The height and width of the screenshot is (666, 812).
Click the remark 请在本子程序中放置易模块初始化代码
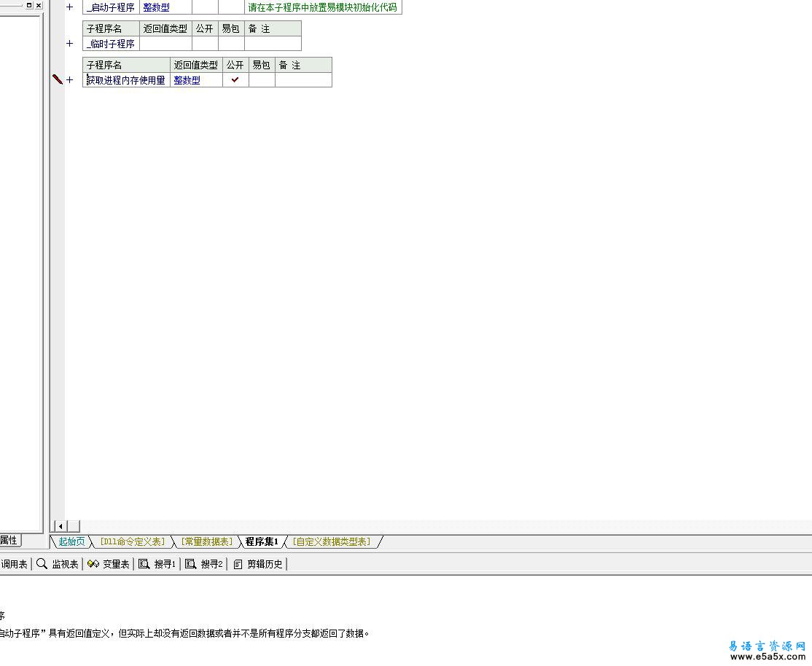coord(323,7)
